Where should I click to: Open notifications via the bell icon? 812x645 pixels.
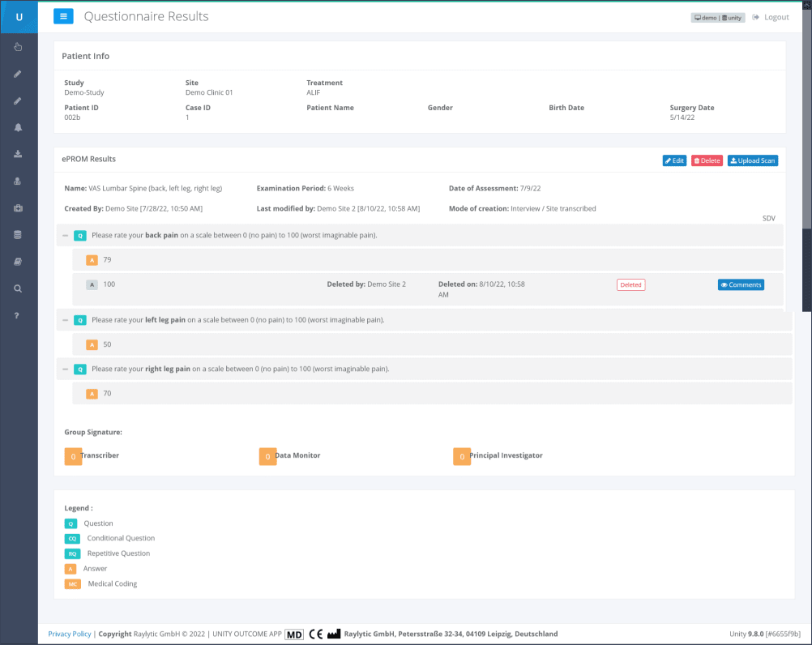(18, 127)
